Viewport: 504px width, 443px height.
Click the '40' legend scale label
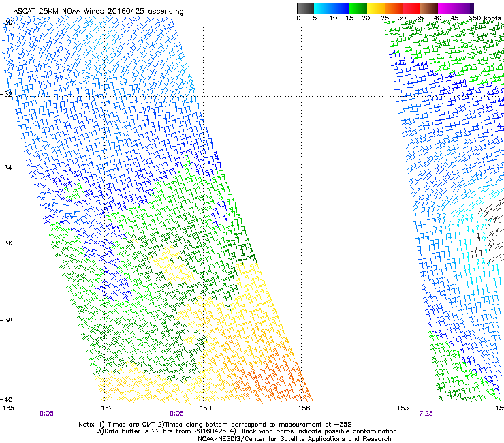[437, 18]
